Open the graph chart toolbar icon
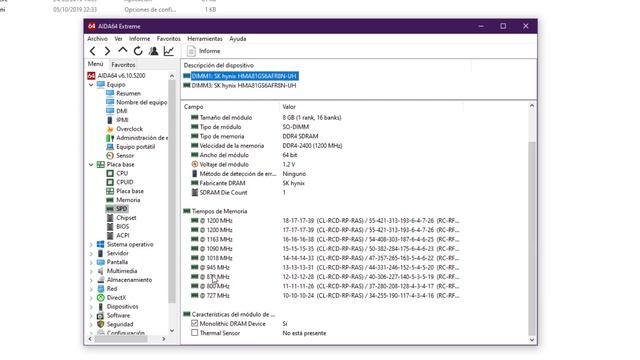This screenshot has height=360, width=640. [169, 51]
